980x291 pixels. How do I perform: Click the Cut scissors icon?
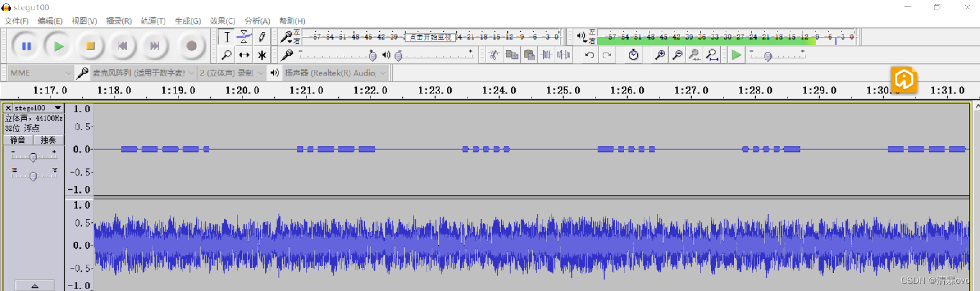(493, 55)
